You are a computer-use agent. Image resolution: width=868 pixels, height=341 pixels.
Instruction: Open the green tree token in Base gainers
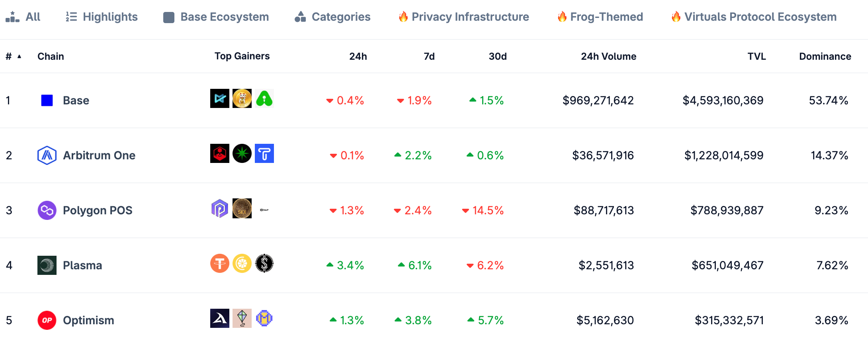tap(264, 98)
